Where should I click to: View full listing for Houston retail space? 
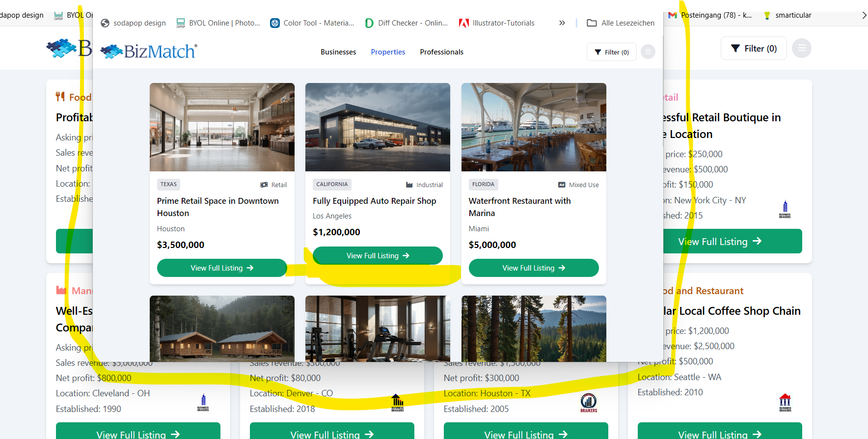tap(222, 268)
